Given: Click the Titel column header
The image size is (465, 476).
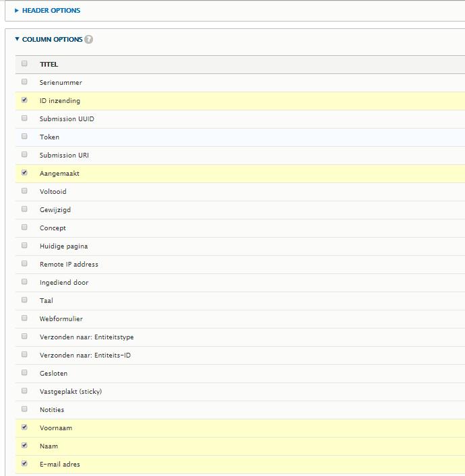Looking at the screenshot, I should coord(49,65).
